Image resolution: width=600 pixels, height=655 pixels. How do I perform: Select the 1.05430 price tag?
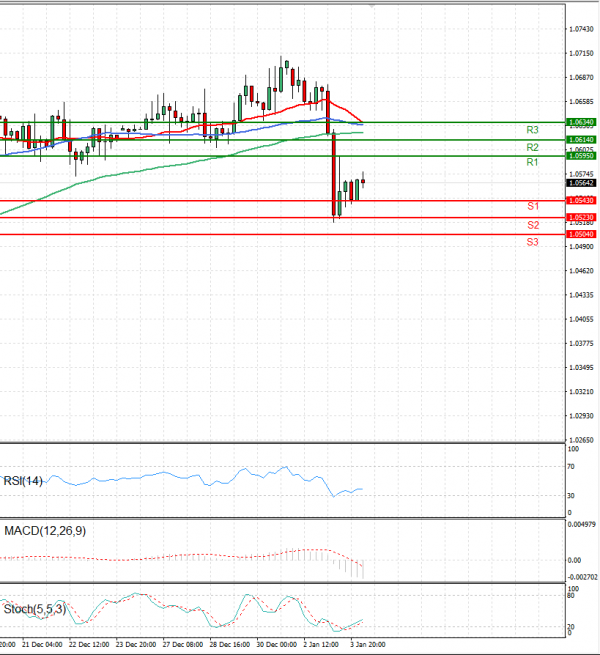(581, 201)
